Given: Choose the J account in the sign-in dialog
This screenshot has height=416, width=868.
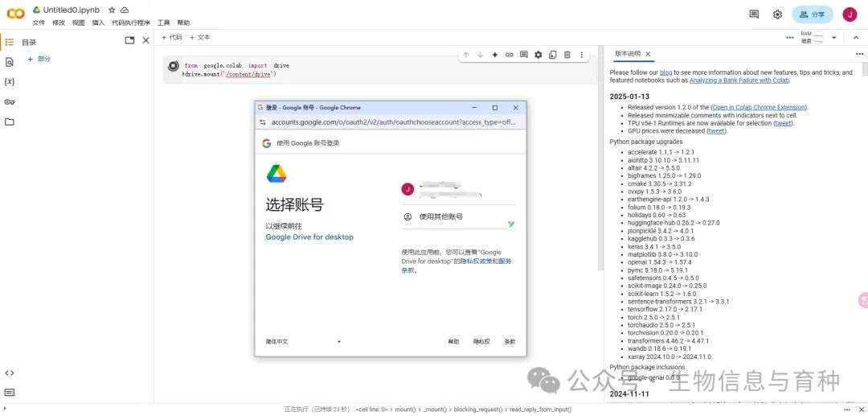Looking at the screenshot, I should (458, 189).
